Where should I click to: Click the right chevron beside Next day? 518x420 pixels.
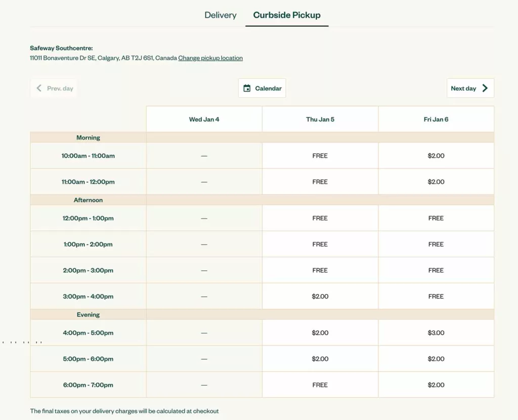tap(485, 88)
